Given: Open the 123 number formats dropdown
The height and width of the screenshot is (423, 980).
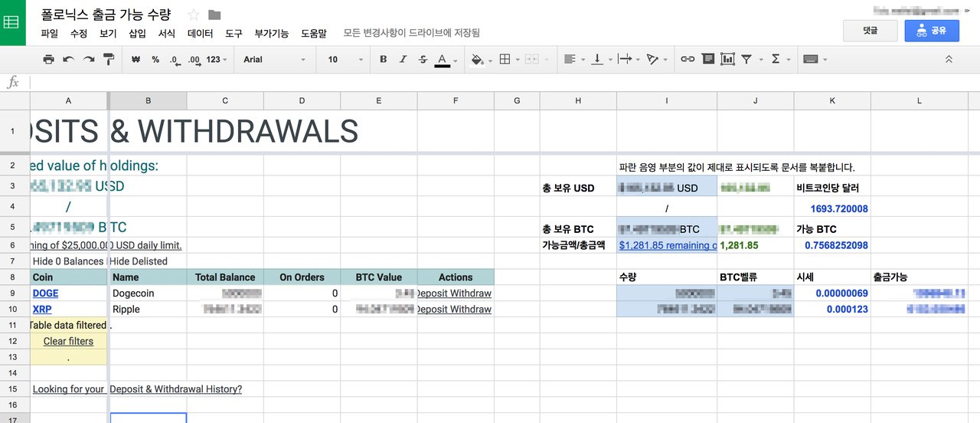Looking at the screenshot, I should pyautogui.click(x=217, y=59).
